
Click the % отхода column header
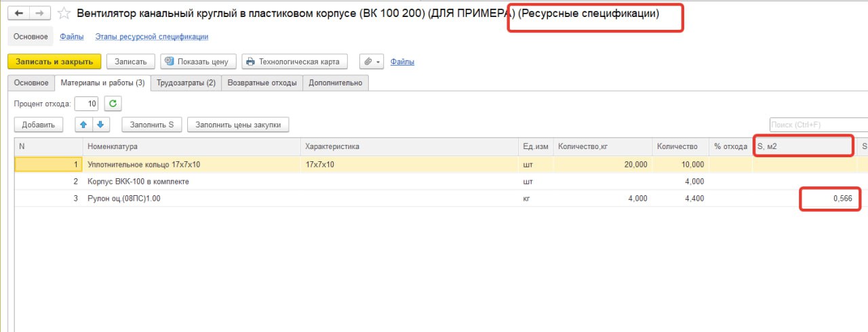[730, 146]
